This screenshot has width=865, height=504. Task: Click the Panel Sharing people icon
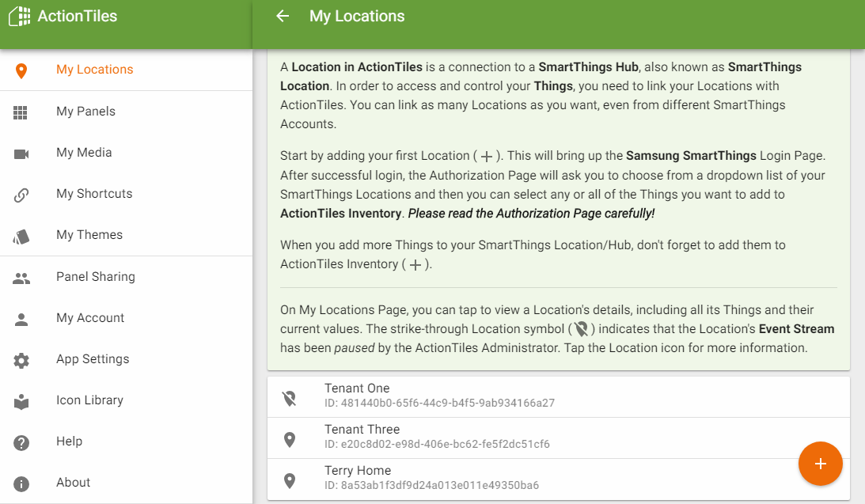[21, 279]
